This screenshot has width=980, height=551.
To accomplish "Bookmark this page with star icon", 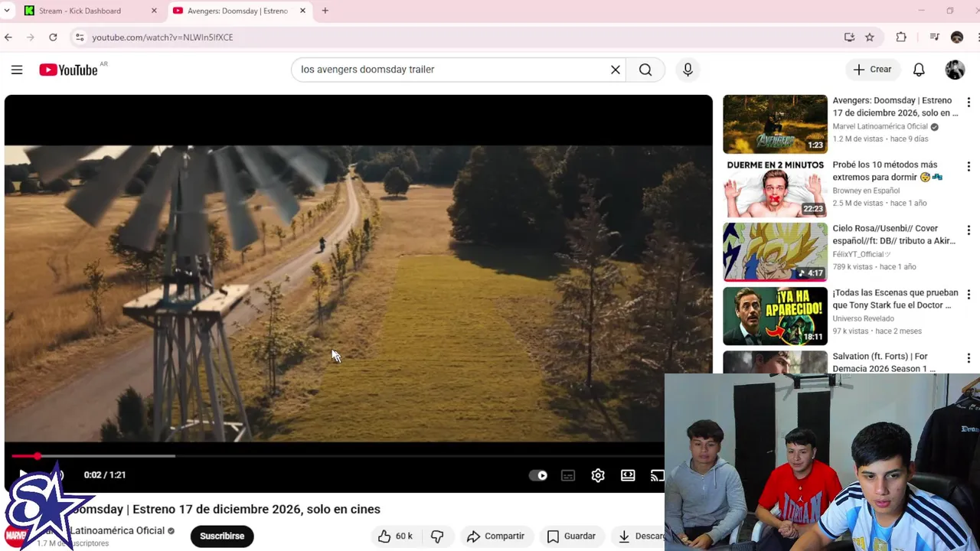I will point(870,37).
